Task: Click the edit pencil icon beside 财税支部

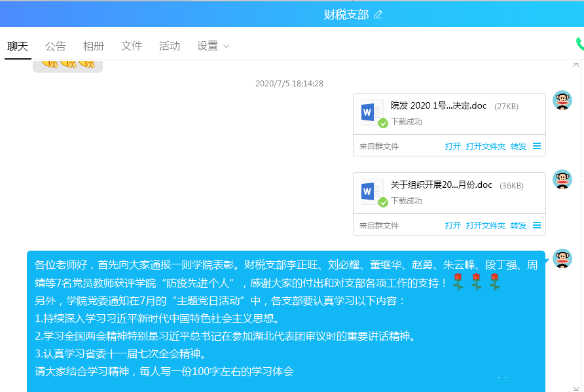Action: pos(378,14)
